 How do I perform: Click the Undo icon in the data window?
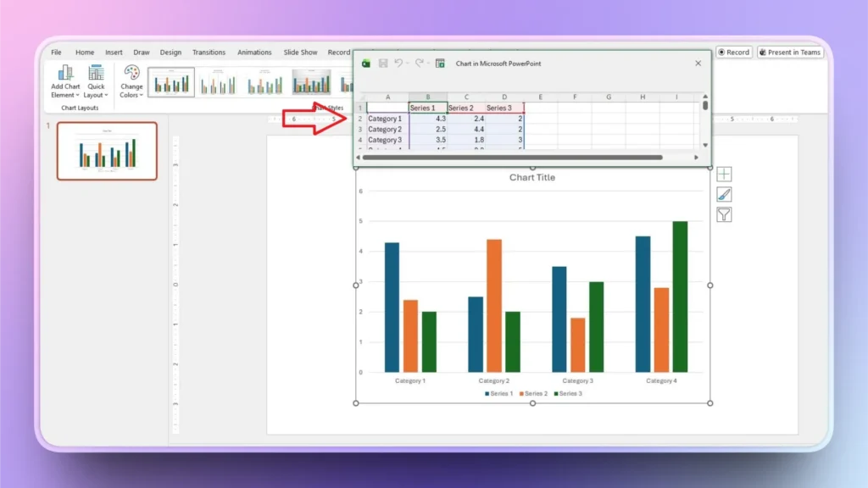tap(398, 64)
